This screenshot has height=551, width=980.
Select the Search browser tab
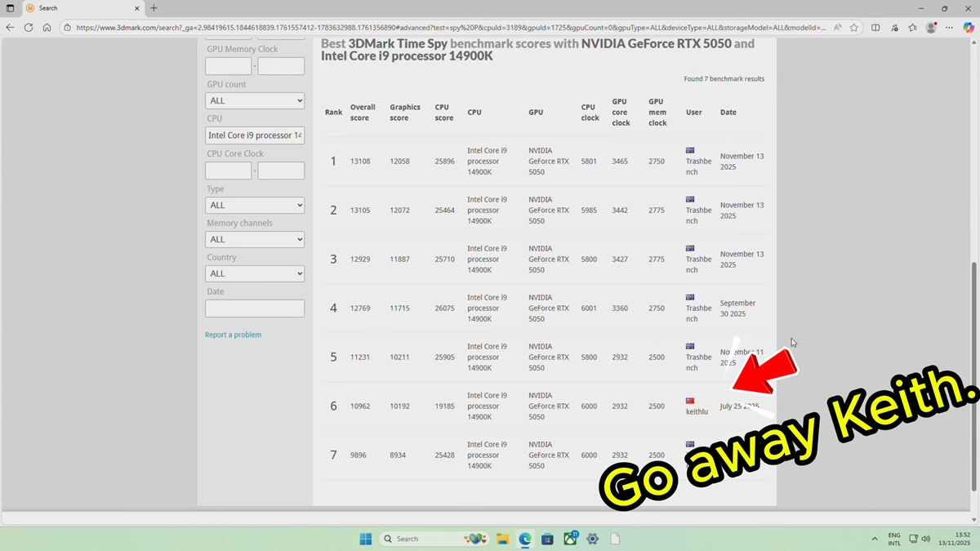point(73,8)
